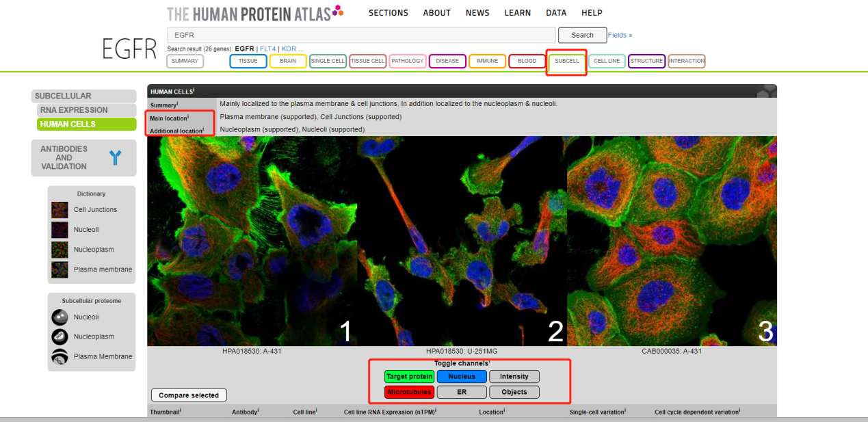Image resolution: width=868 pixels, height=422 pixels.
Task: Enable the ER channel
Action: point(462,392)
